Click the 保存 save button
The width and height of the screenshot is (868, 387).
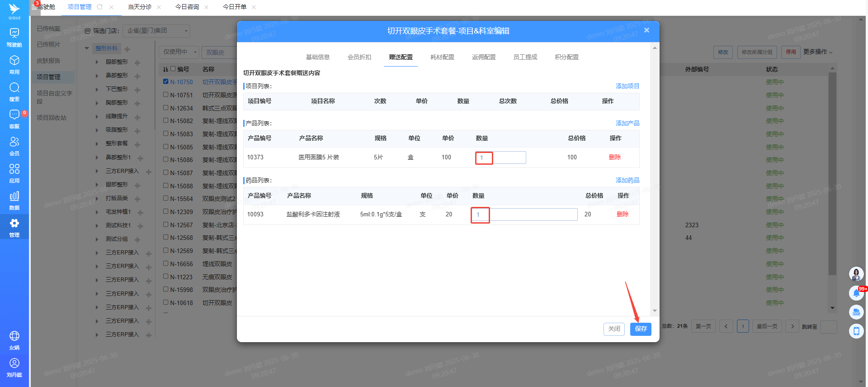pyautogui.click(x=641, y=329)
